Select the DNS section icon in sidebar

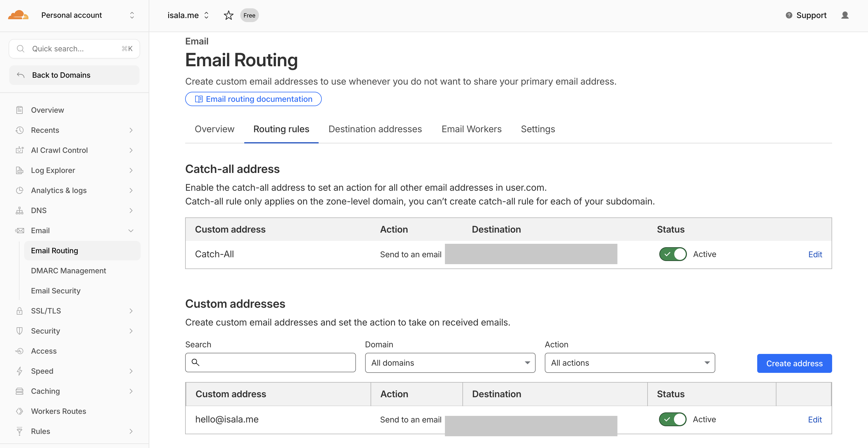pos(20,210)
